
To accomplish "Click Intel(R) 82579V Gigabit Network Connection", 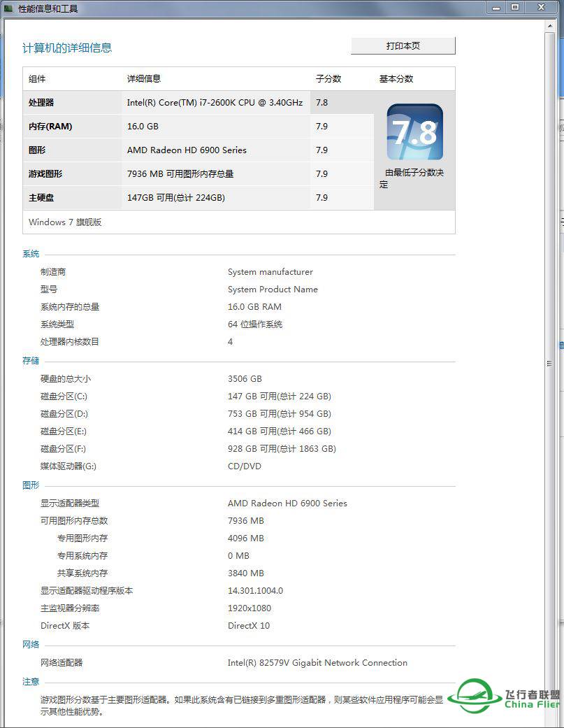I will pos(318,663).
